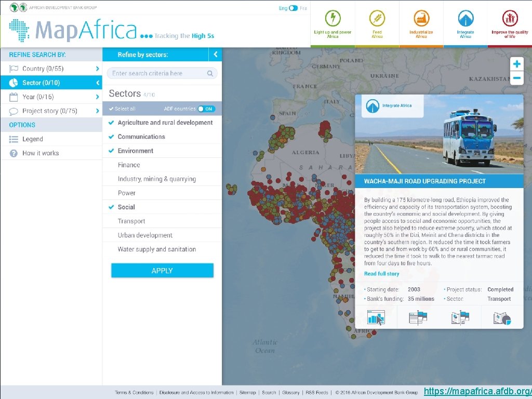Click the sector search criteria input field

click(162, 73)
